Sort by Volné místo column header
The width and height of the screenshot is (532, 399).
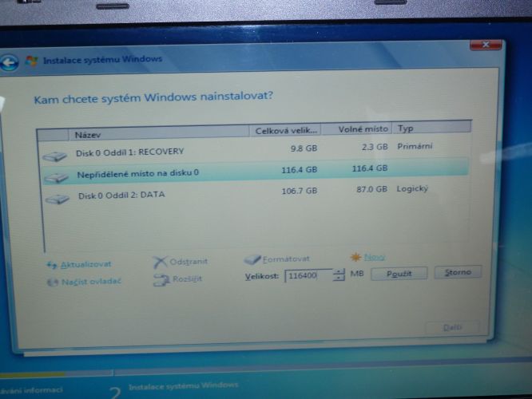(x=356, y=129)
